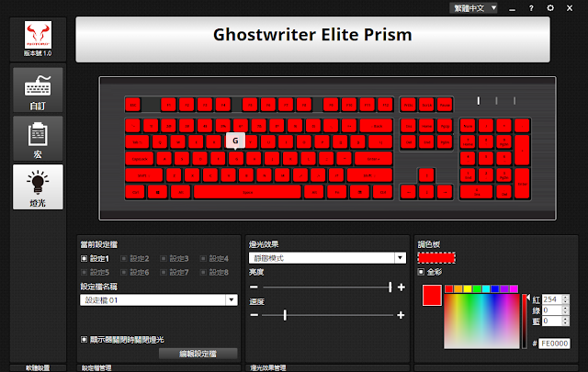Screen dimensions: 588x372
Task: Click the 亮度 brightness slider handle
Action: 390,287
